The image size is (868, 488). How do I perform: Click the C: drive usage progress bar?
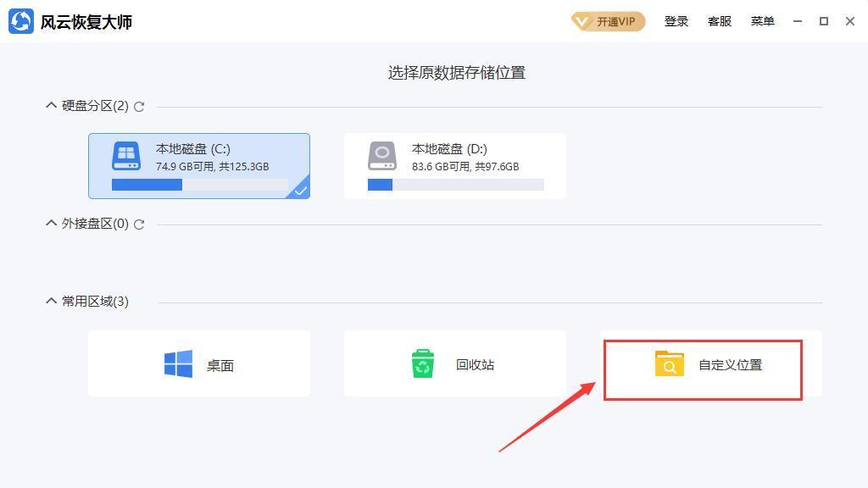tap(199, 184)
